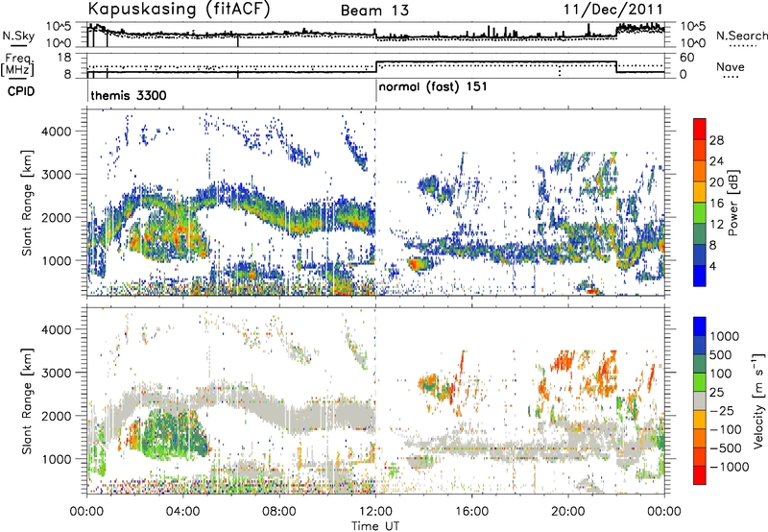Image resolution: width=768 pixels, height=532 pixels.
Task: Click the '12:00' time tick label
Action: click(375, 512)
